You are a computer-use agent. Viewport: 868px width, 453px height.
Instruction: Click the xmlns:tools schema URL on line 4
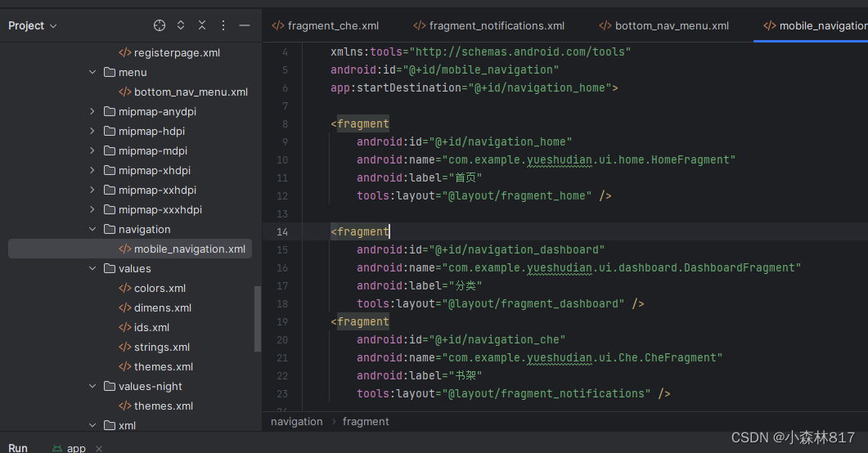[519, 52]
